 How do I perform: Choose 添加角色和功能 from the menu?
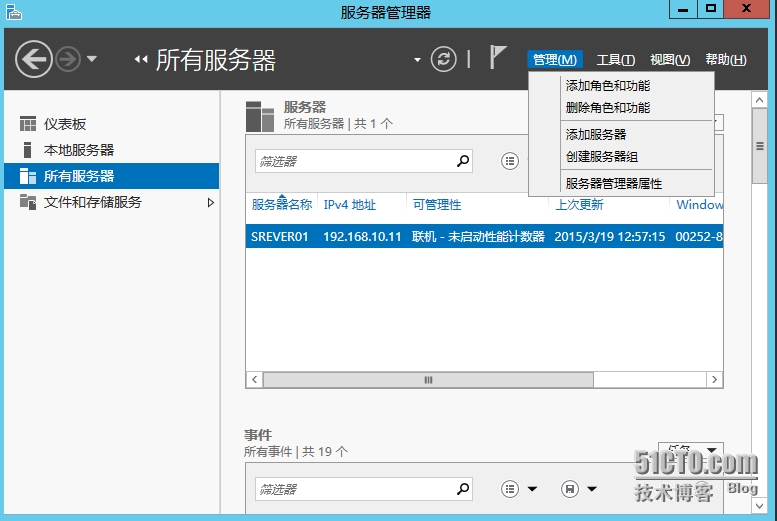tap(608, 86)
